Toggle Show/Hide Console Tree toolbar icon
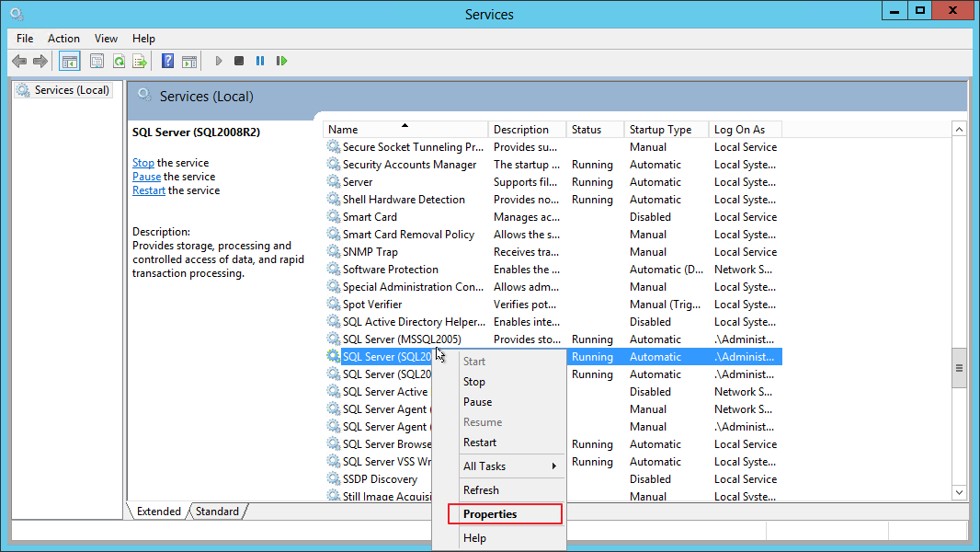Image resolution: width=980 pixels, height=552 pixels. [69, 62]
